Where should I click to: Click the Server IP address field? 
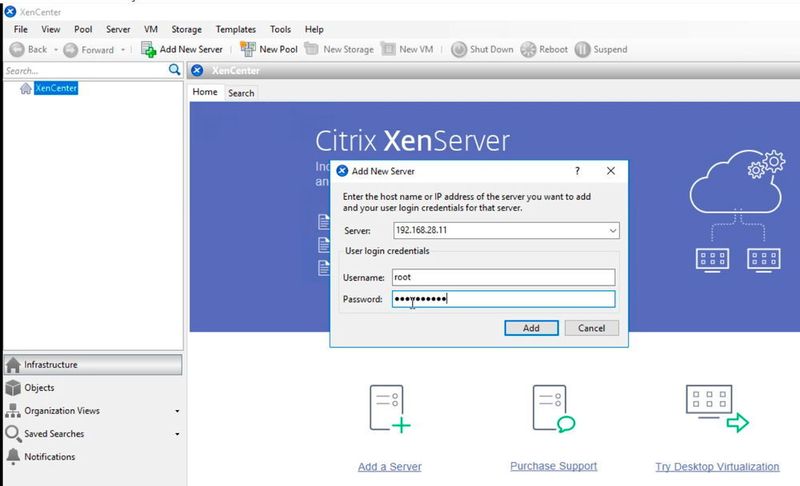click(506, 231)
